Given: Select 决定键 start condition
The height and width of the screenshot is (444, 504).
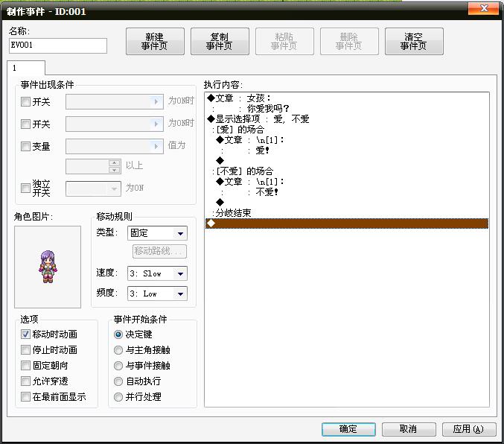Looking at the screenshot, I should [x=118, y=334].
